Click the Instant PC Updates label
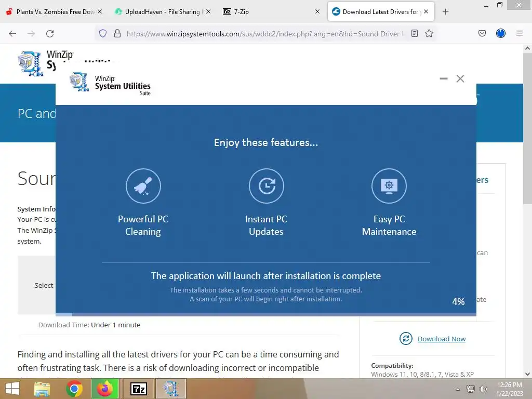 [x=266, y=225]
